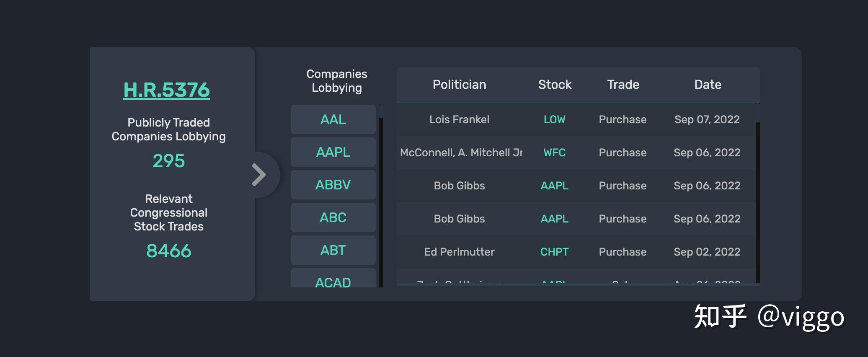Screen dimensions: 868x357
Task: Sort by the Stock column header
Action: 555,85
